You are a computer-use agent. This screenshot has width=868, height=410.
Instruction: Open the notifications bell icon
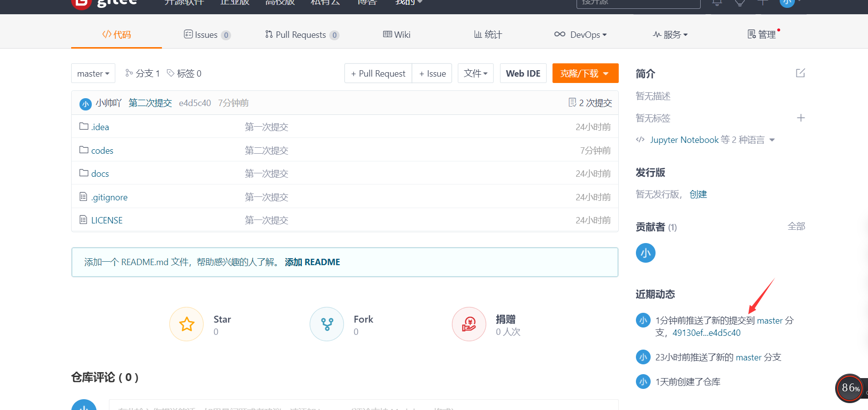[x=717, y=2]
